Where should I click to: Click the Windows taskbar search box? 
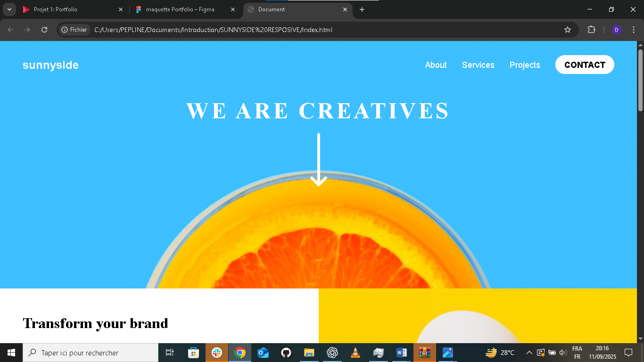click(x=91, y=353)
